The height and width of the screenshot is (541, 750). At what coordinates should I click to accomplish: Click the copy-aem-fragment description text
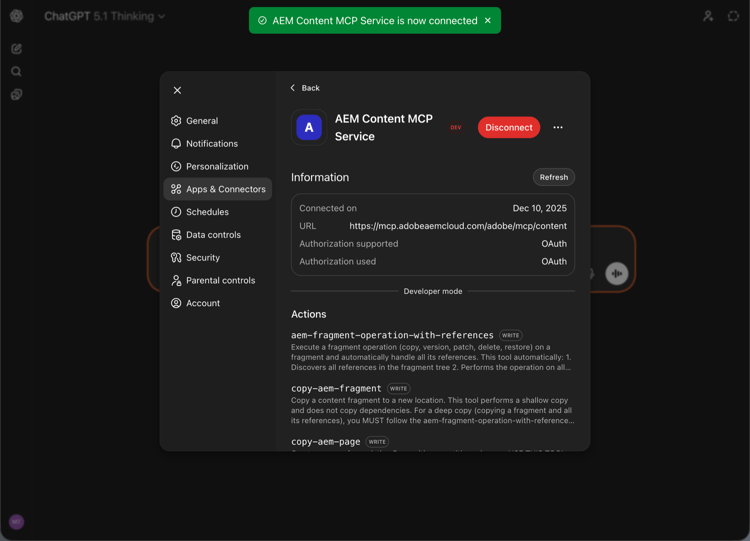click(x=432, y=410)
